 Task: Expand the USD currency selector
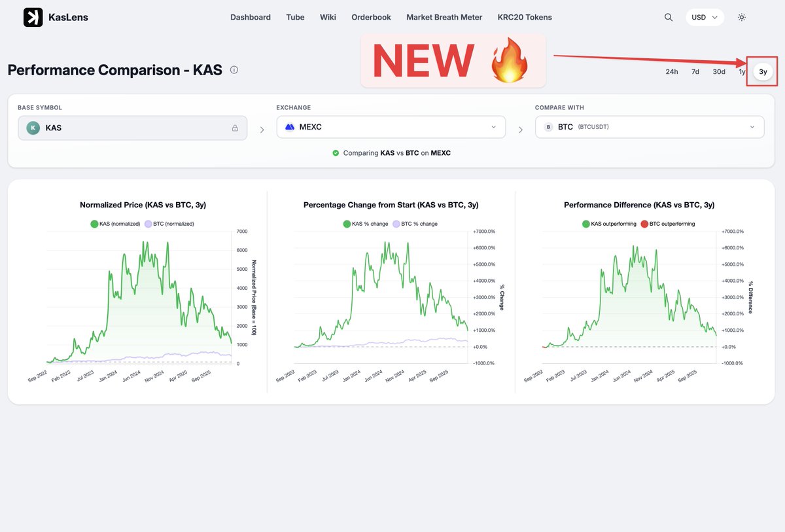[x=705, y=17]
